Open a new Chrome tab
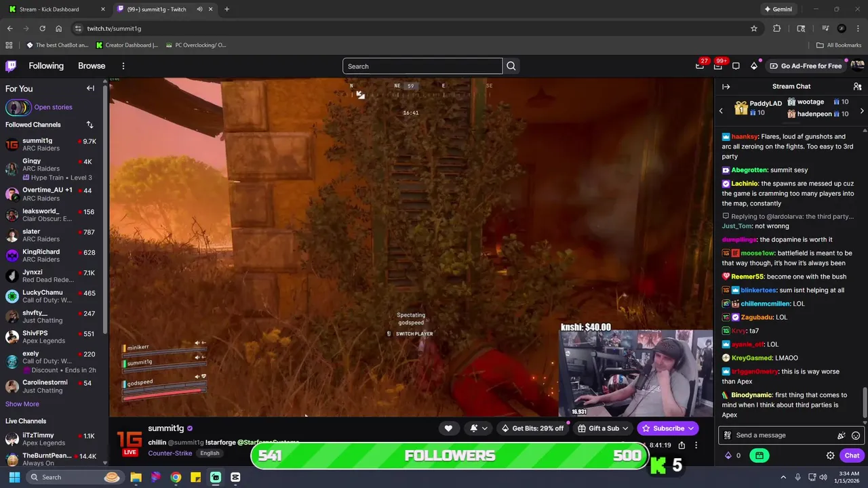The height and width of the screenshot is (488, 868). tap(226, 9)
